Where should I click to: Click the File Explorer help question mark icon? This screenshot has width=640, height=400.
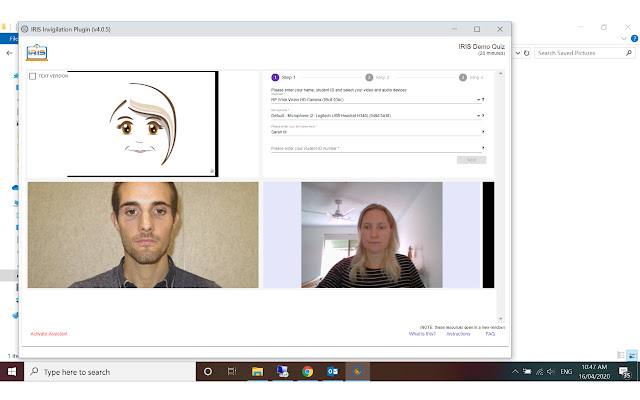pos(634,38)
